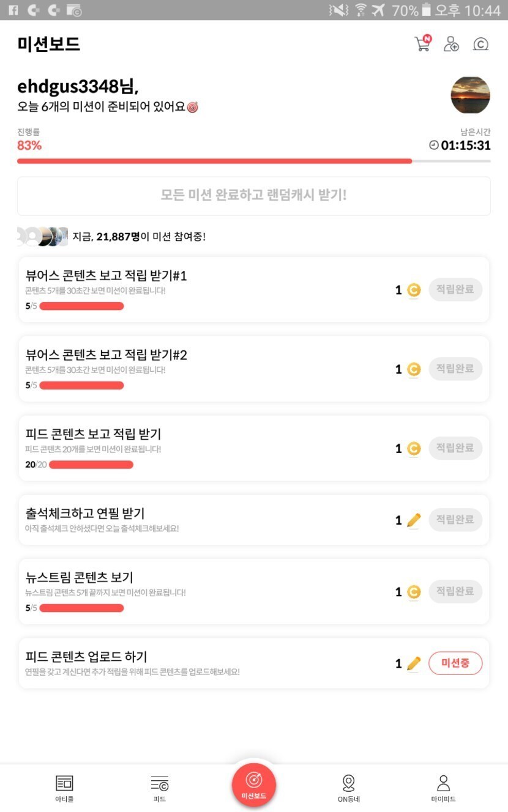Tap the 미션보드 center button

coord(254,784)
